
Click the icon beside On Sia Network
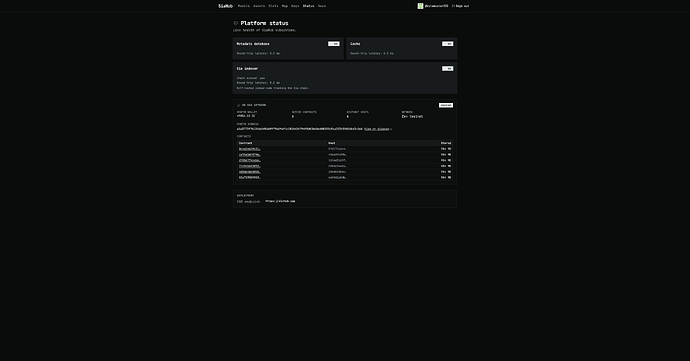239,105
